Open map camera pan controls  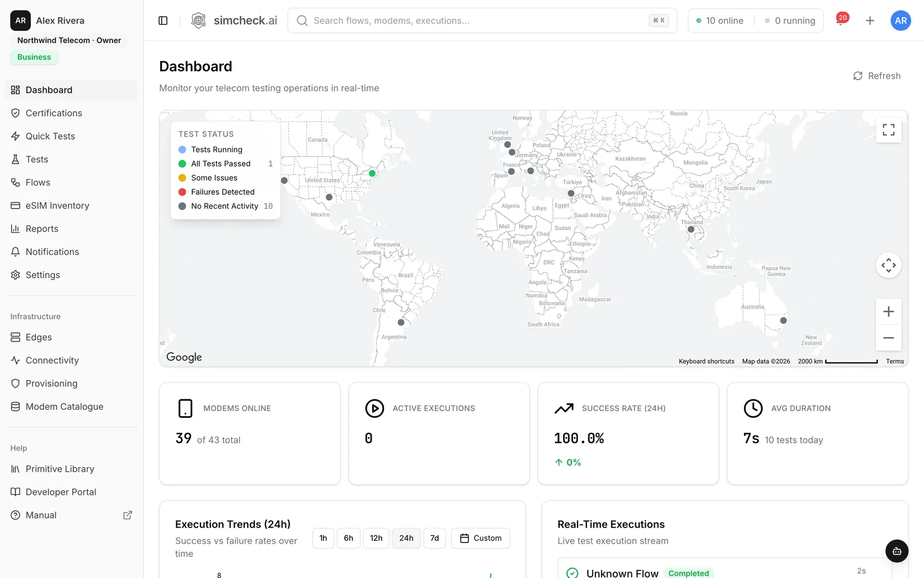(x=888, y=265)
